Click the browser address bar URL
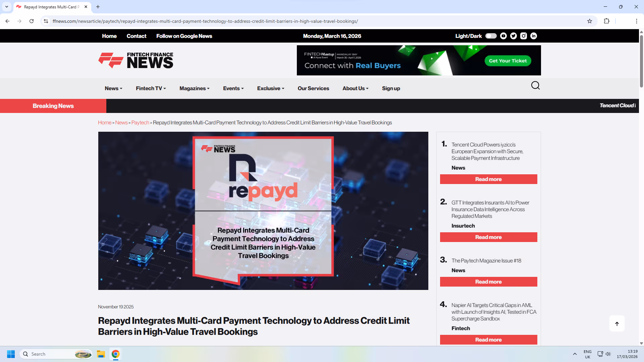This screenshot has height=362, width=644. point(205,21)
